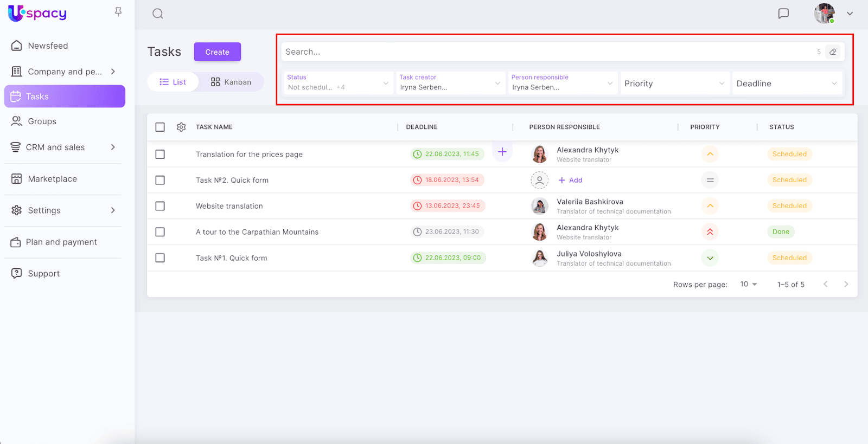This screenshot has width=868, height=444.
Task: Go to the next page arrow
Action: [x=846, y=284]
